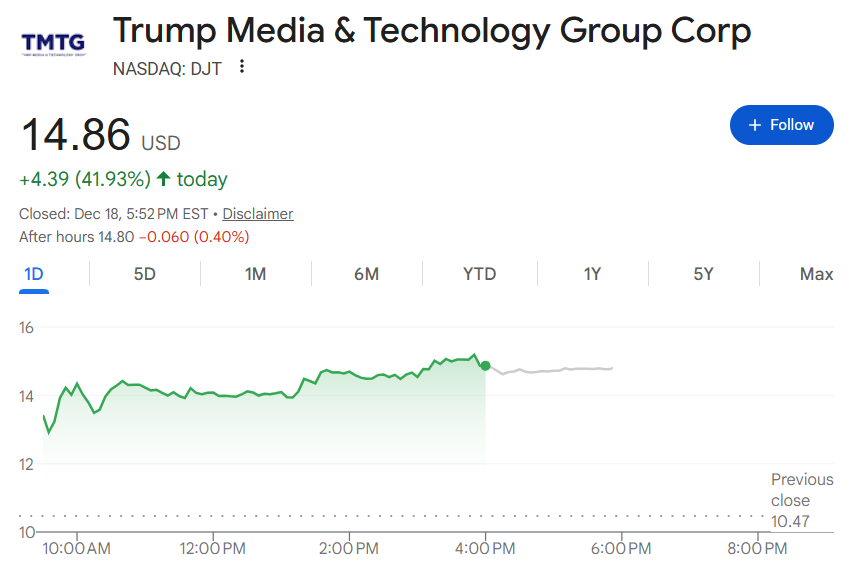852x571 pixels.
Task: Switch to the 5D time range tab
Action: [145, 274]
